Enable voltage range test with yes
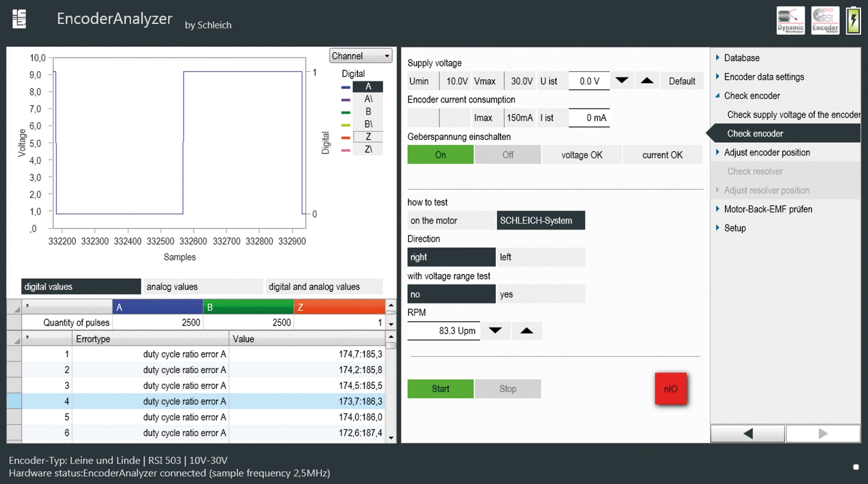 click(x=540, y=294)
